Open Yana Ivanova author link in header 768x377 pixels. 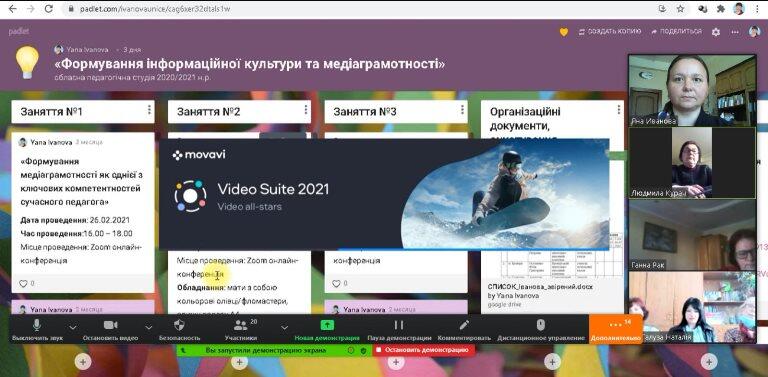[88, 49]
